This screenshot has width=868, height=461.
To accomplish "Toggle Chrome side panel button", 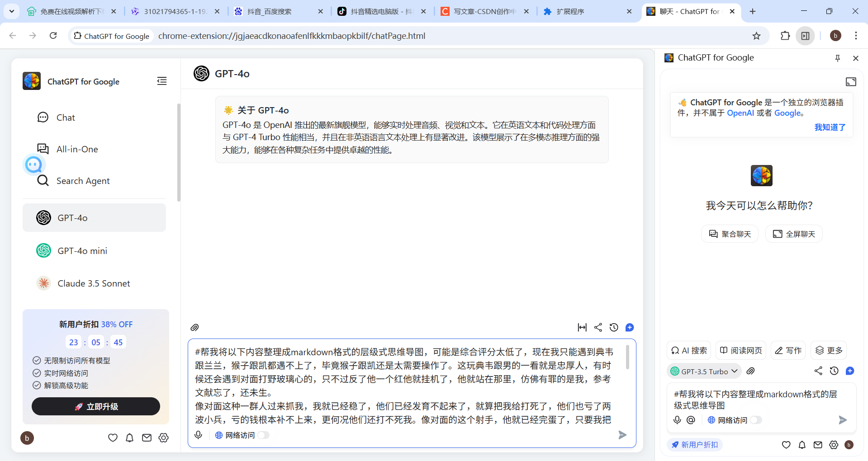I will (x=805, y=36).
